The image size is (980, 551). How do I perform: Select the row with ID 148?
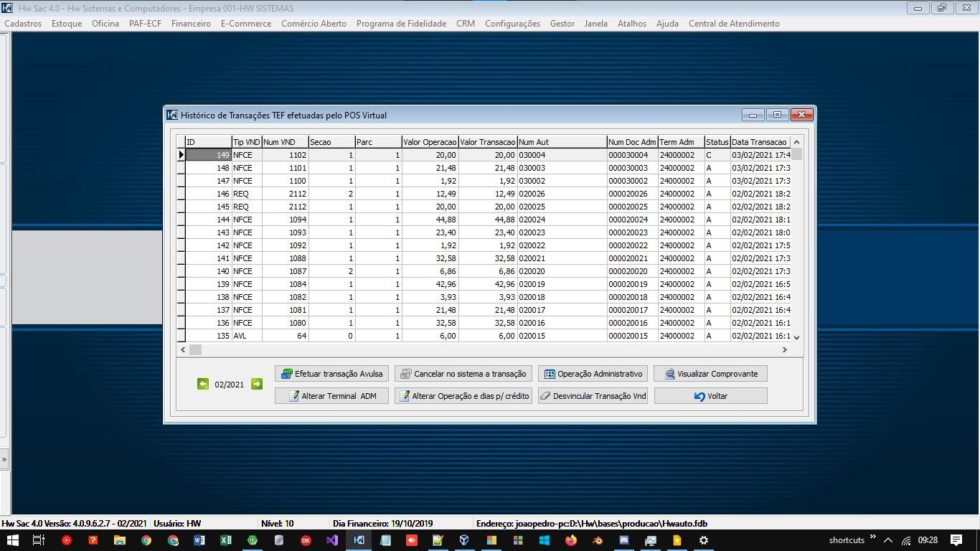(x=484, y=168)
